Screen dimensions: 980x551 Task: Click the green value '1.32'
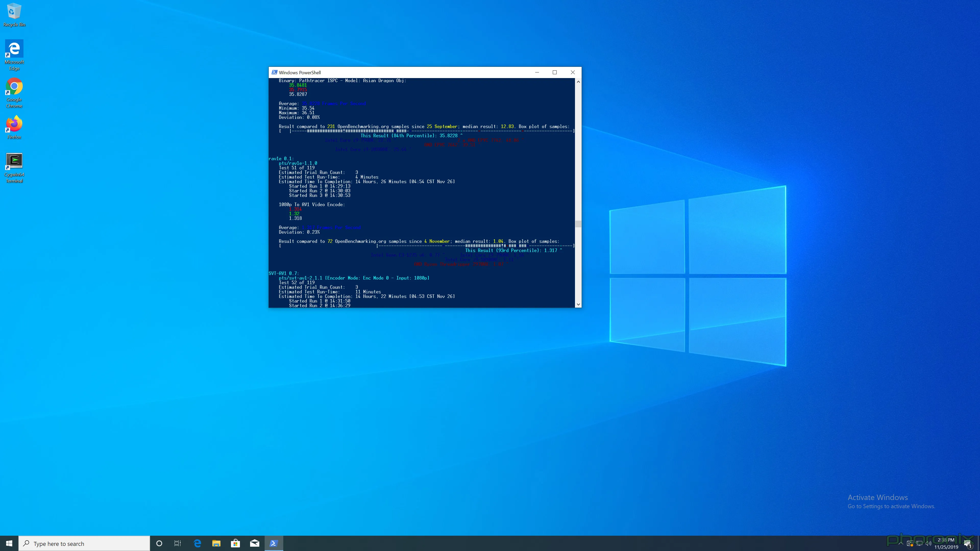click(x=294, y=214)
